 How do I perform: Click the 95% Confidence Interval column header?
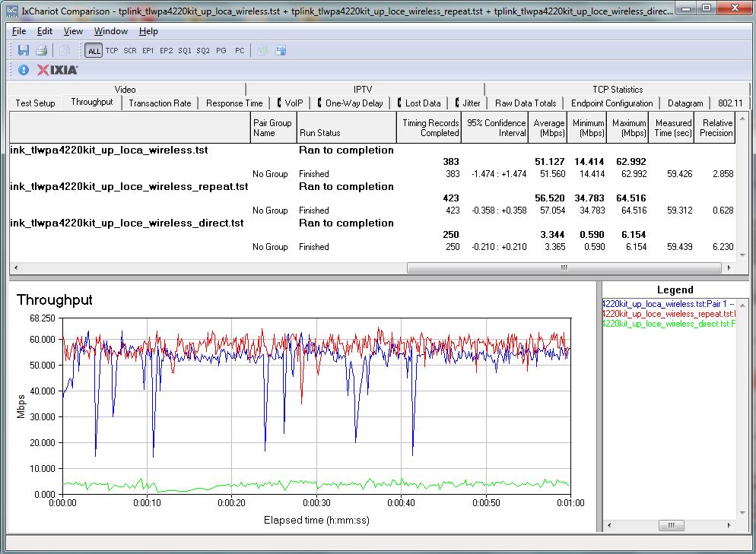(x=494, y=128)
